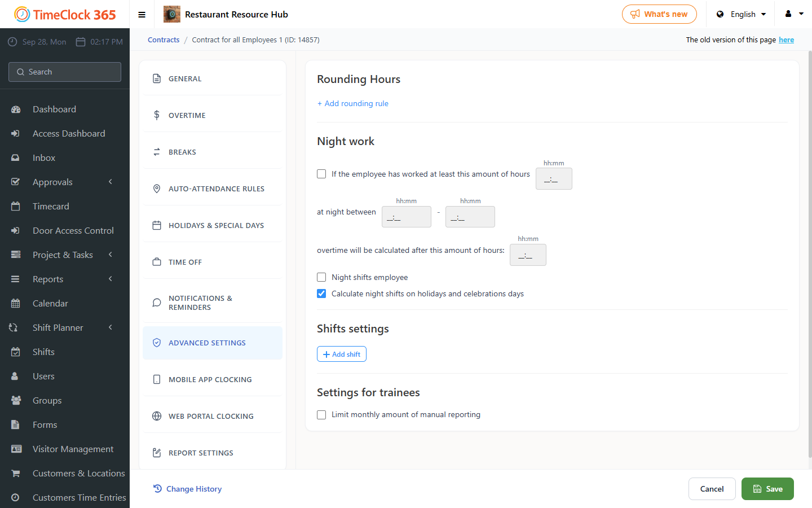Open Holidays & Special Days tab

[213, 226]
